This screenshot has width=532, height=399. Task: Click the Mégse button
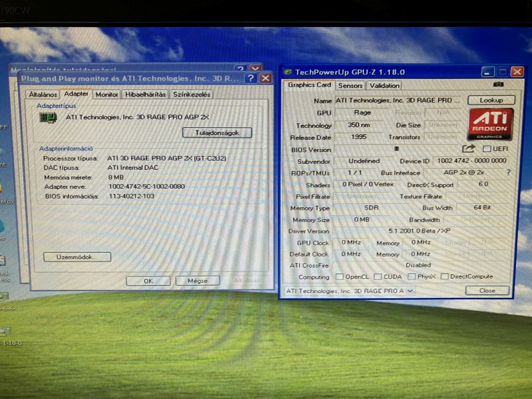[x=198, y=281]
